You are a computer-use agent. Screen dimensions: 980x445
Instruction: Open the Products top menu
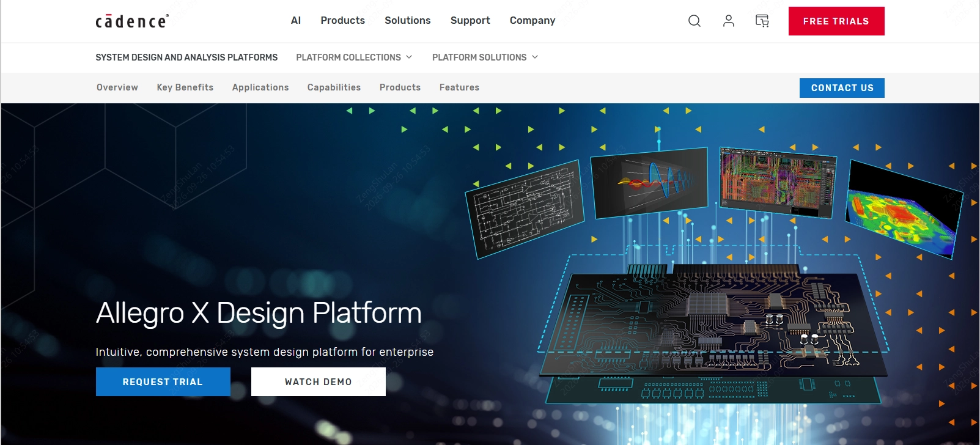pyautogui.click(x=342, y=20)
